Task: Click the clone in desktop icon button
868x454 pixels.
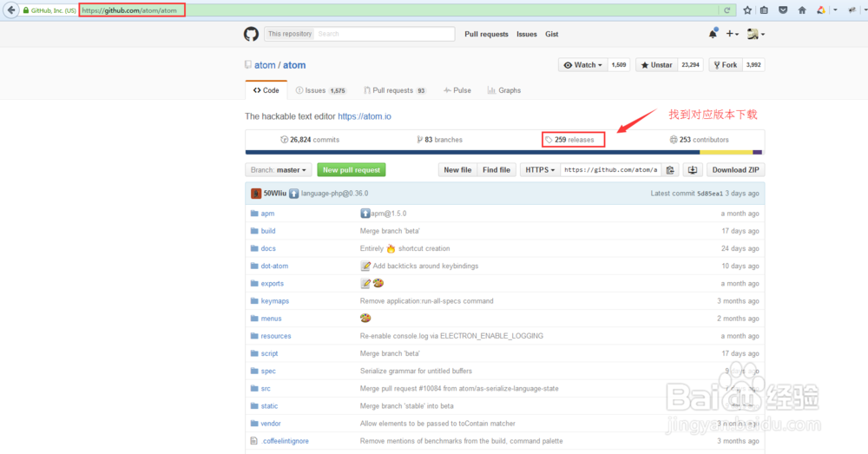Action: [x=693, y=170]
